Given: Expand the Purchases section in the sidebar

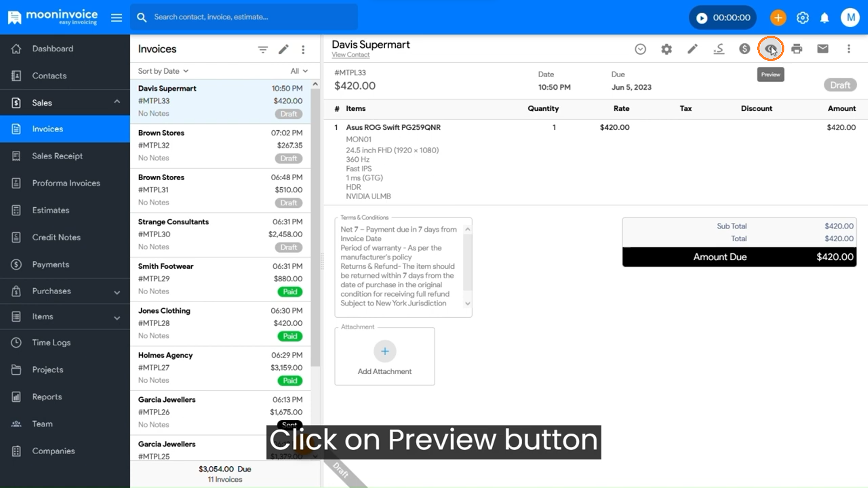Looking at the screenshot, I should point(117,291).
